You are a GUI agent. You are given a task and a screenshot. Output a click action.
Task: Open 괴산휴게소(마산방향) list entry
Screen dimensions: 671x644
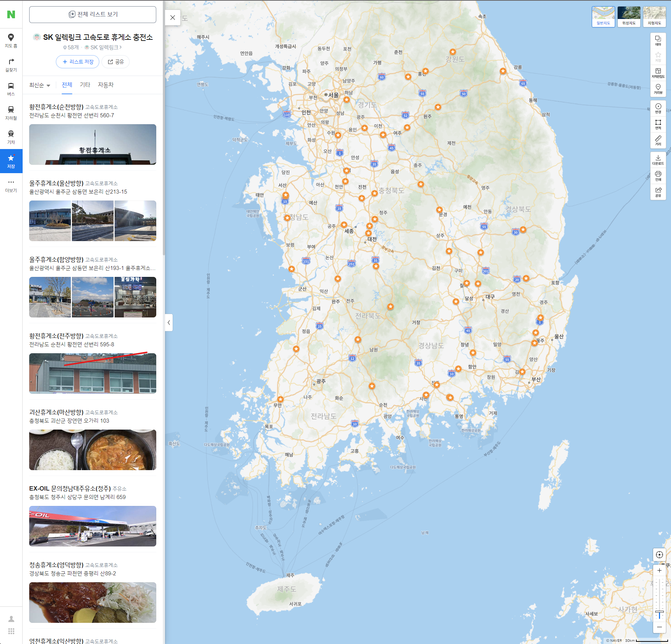click(56, 412)
